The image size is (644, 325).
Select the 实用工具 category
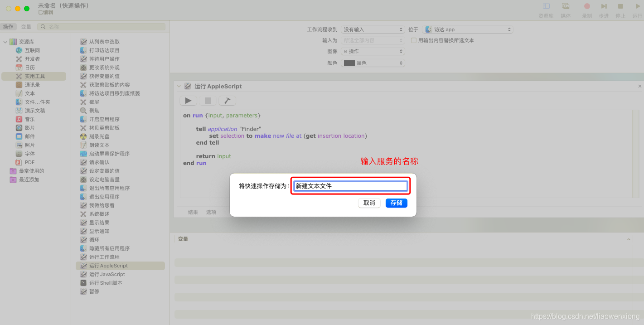[34, 76]
